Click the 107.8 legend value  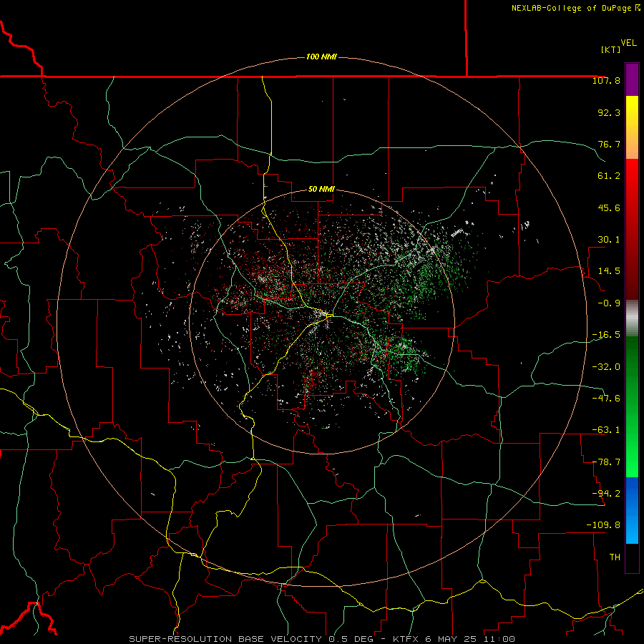(606, 81)
